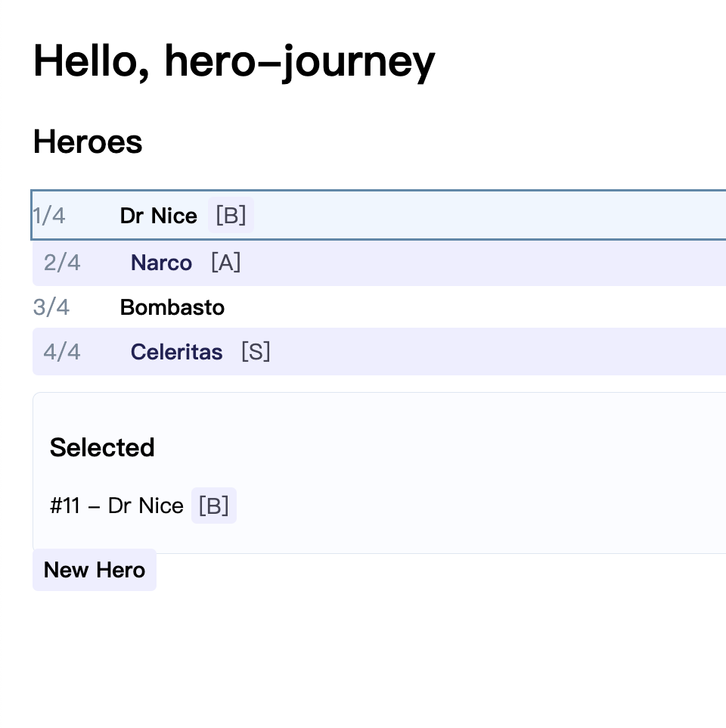Click the #11 – Dr Nice detail text
Image resolution: width=726 pixels, height=728 pixels.
click(116, 506)
